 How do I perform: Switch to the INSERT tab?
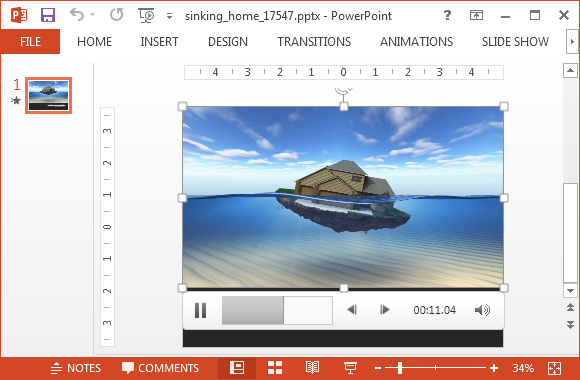[x=159, y=41]
